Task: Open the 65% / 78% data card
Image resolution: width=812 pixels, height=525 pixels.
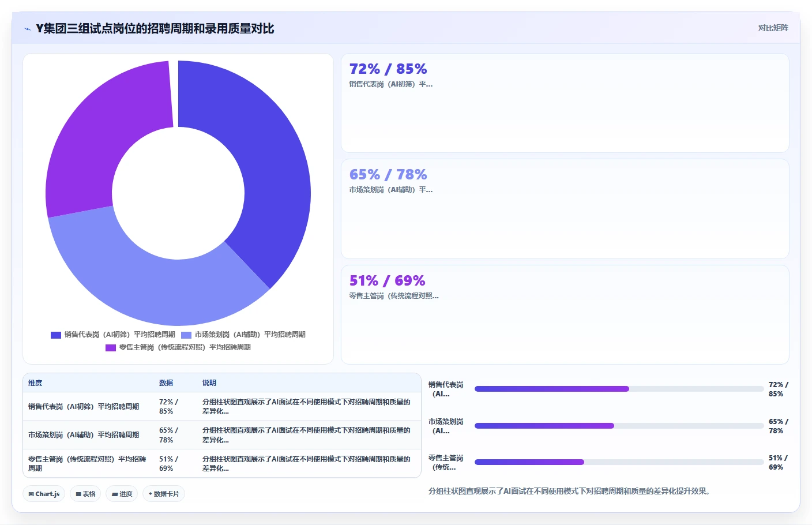Action: point(565,209)
